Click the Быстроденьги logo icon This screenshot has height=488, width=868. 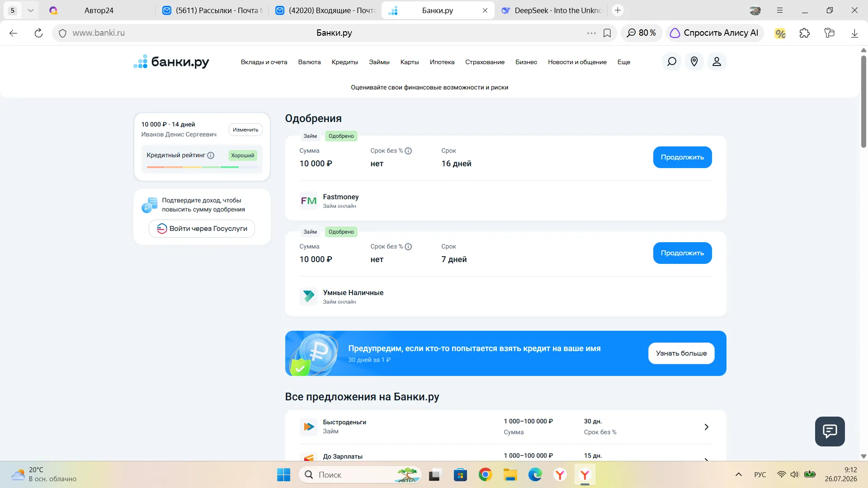click(309, 427)
